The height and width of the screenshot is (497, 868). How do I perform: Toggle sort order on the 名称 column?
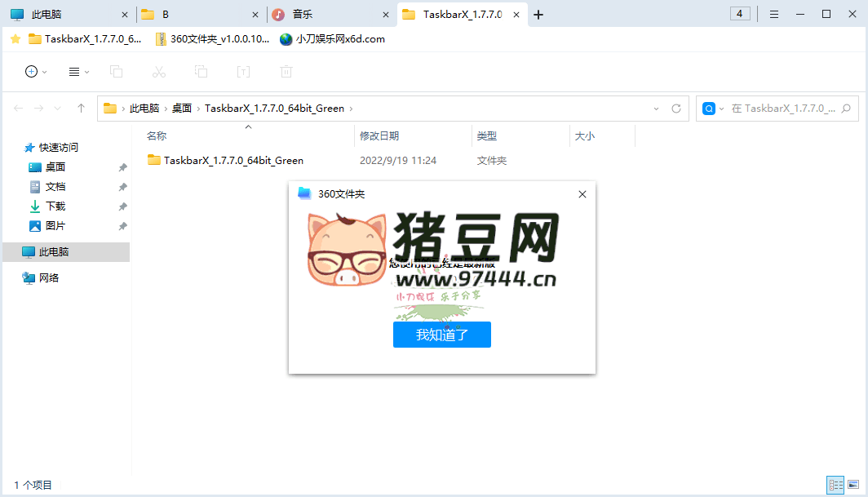[157, 135]
